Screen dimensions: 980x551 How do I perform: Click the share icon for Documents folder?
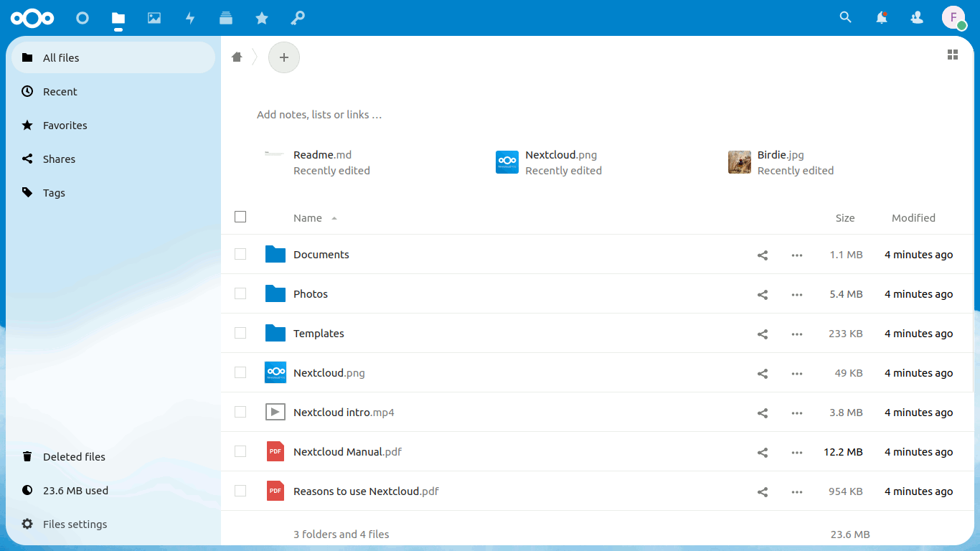[763, 255]
